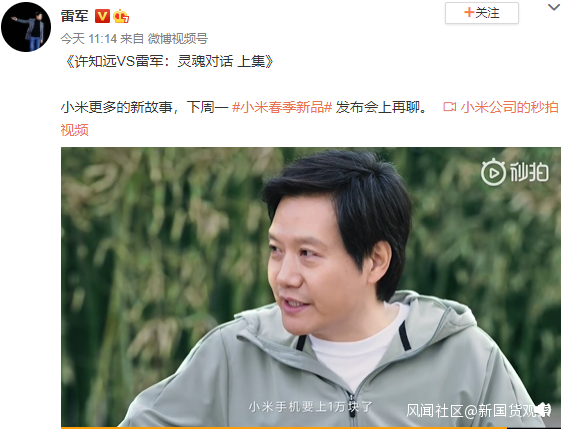
Task: Open 雷军's profile avatar
Action: click(x=26, y=27)
